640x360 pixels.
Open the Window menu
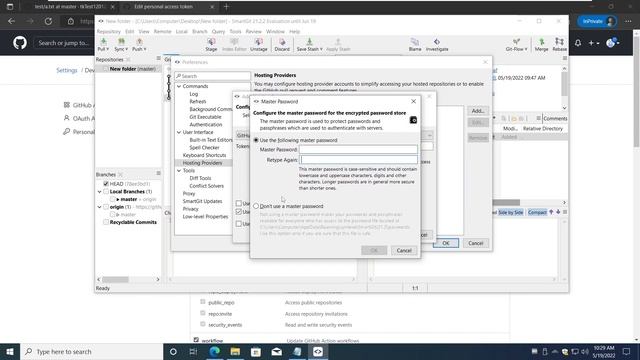(275, 31)
